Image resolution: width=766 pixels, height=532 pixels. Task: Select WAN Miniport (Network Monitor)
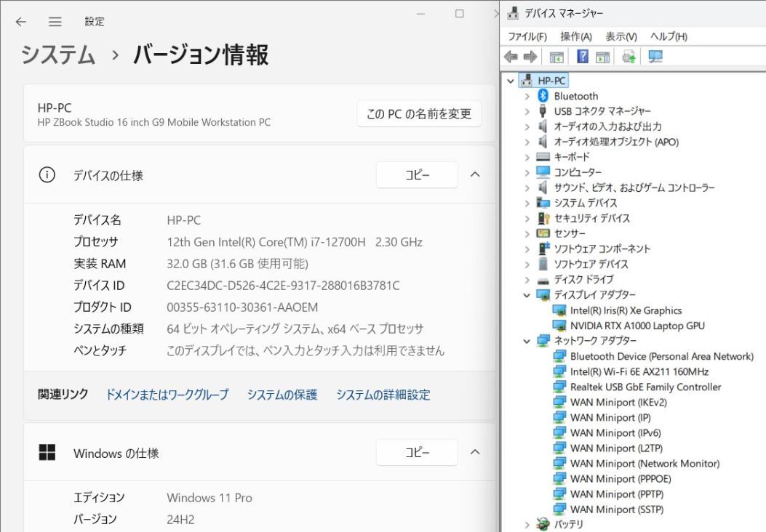645,464
